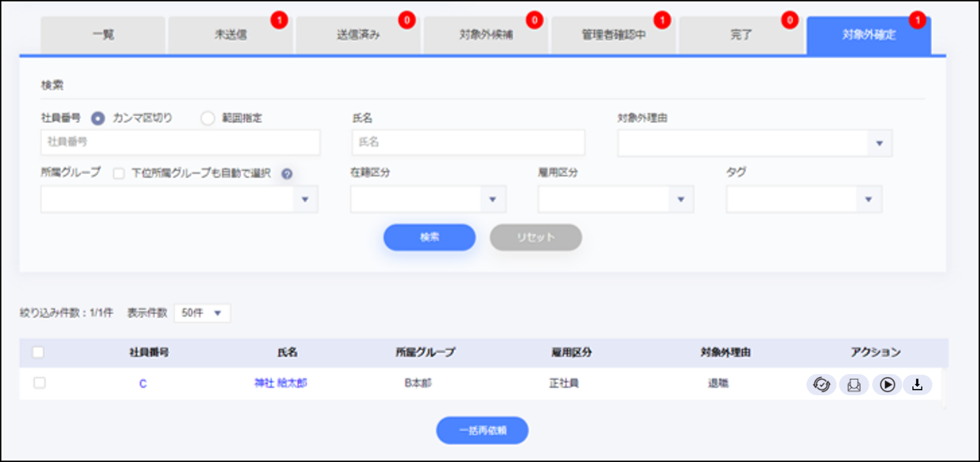The width and height of the screenshot is (980, 462).
Task: Click the re-request action icon for 神社 給太郎
Action: click(x=822, y=384)
